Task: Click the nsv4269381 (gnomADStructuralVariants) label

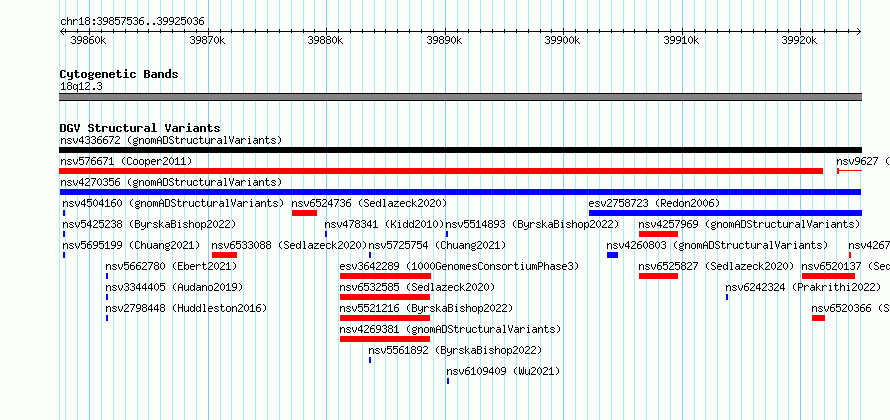Action: coord(450,329)
